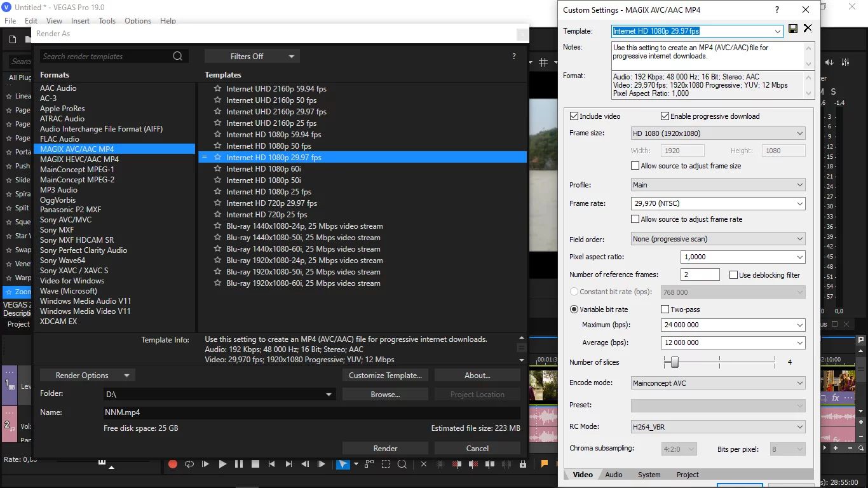This screenshot has height=488, width=868.
Task: Click the About button
Action: pos(477,376)
